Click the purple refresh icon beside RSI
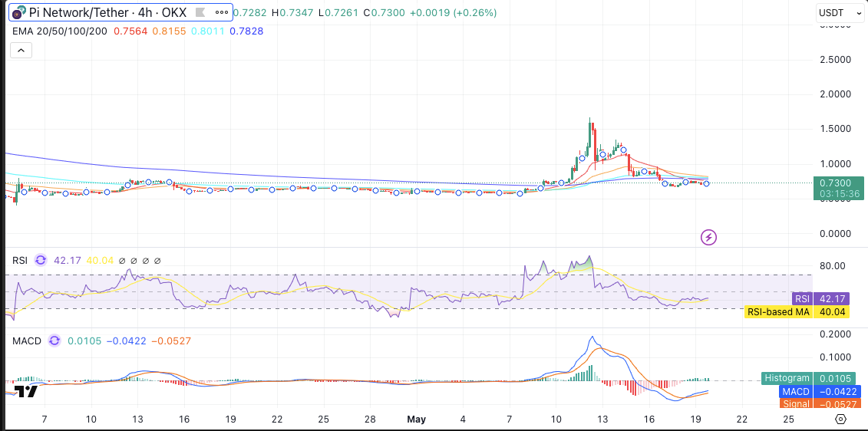 click(41, 260)
